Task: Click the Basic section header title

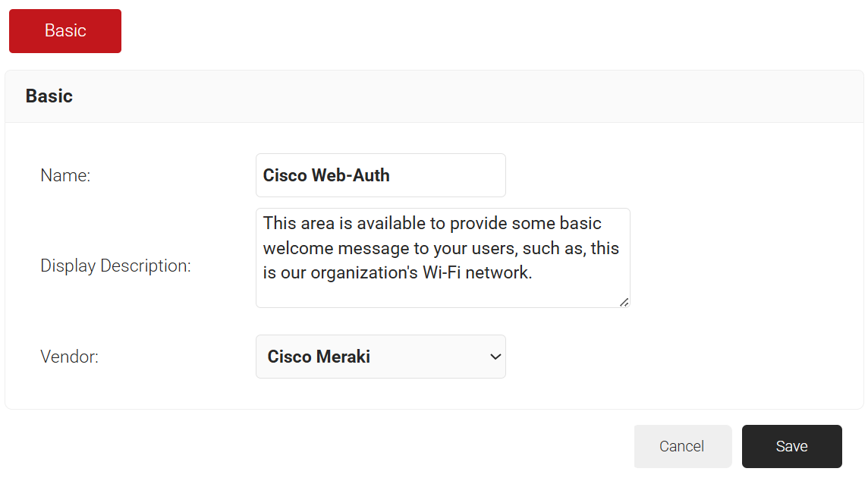Action: (49, 96)
